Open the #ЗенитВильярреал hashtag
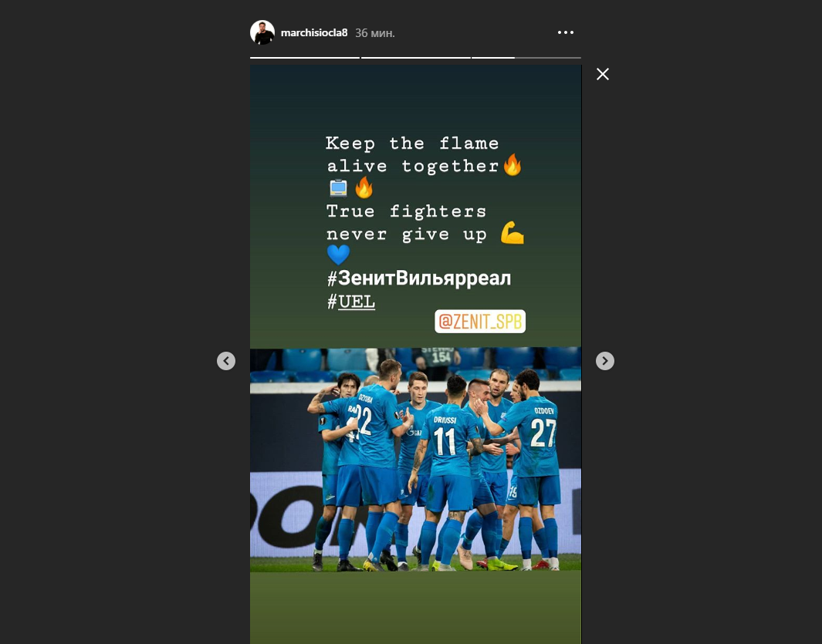 pyautogui.click(x=419, y=278)
